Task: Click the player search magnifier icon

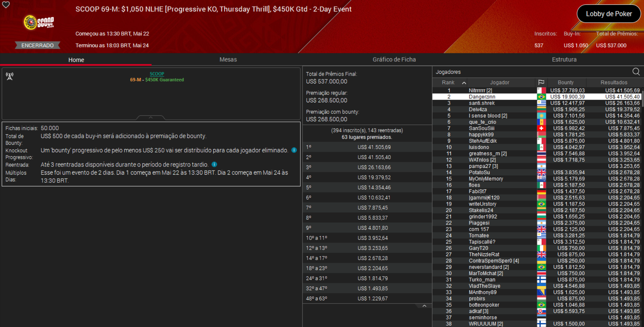Action: pyautogui.click(x=636, y=72)
